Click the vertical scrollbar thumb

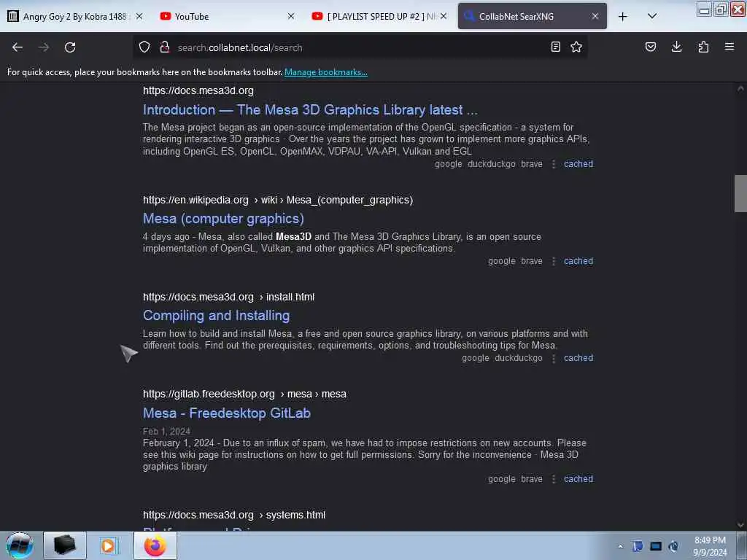coord(740,193)
